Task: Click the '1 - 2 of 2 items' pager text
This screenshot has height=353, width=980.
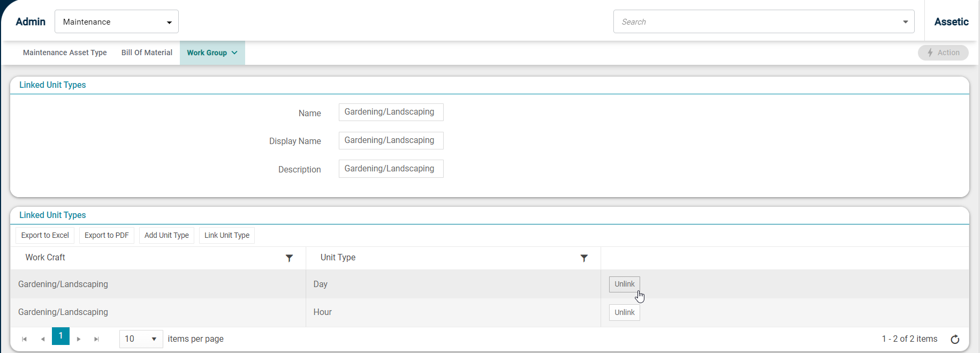Action: click(x=909, y=339)
